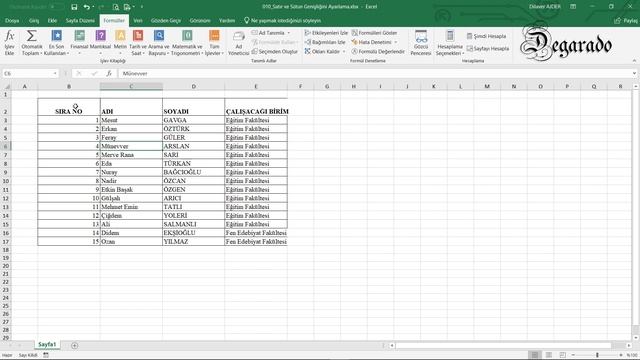Image resolution: width=640 pixels, height=360 pixels.
Task: Click the Ad Tanımla button
Action: point(268,33)
